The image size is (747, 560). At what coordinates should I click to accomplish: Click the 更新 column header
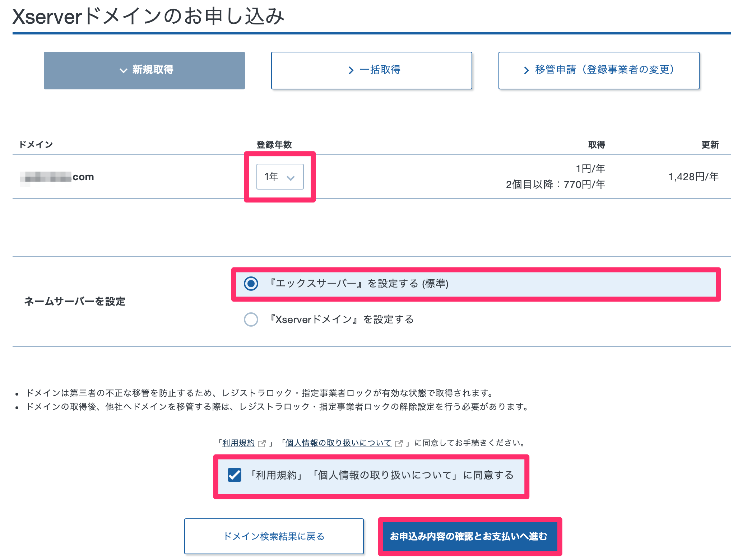[710, 145]
